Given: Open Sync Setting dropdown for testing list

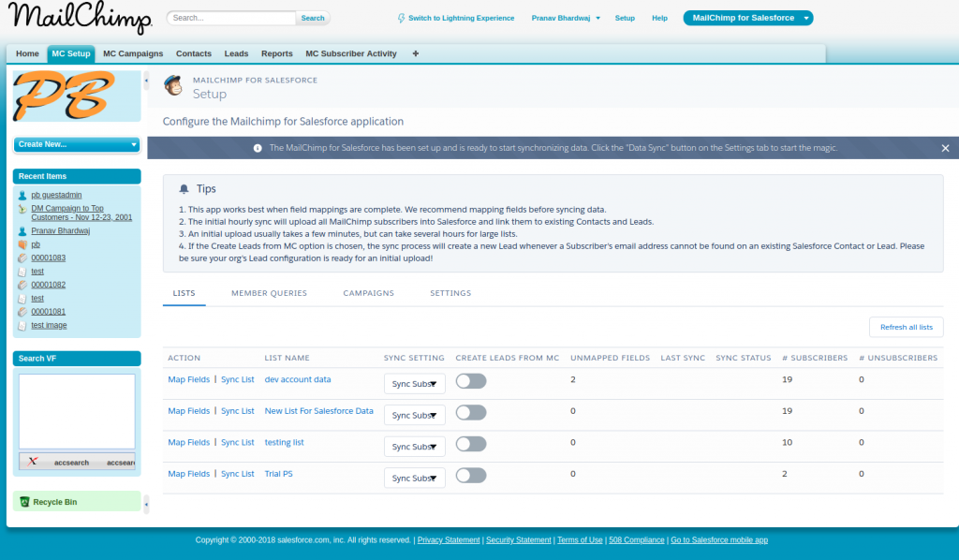Looking at the screenshot, I should click(x=415, y=447).
